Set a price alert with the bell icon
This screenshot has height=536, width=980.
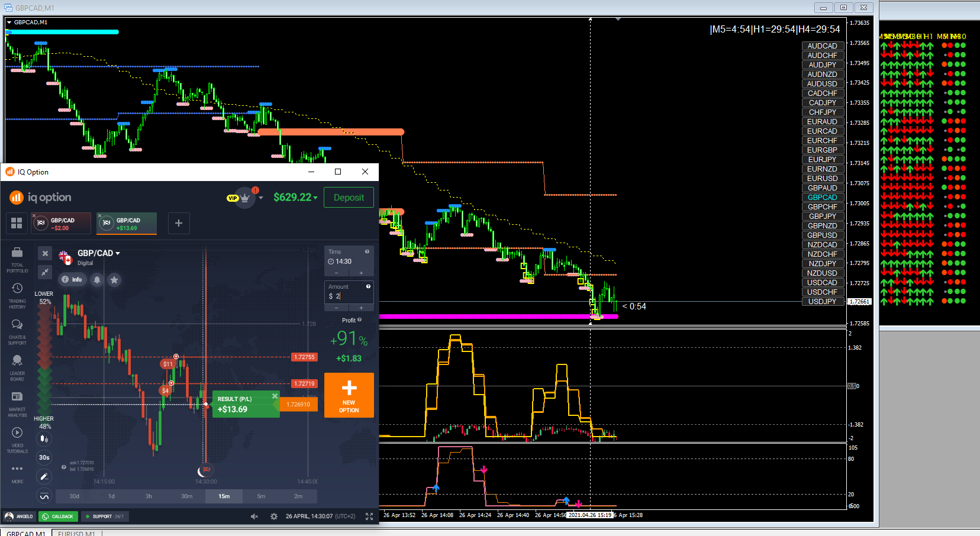click(97, 279)
